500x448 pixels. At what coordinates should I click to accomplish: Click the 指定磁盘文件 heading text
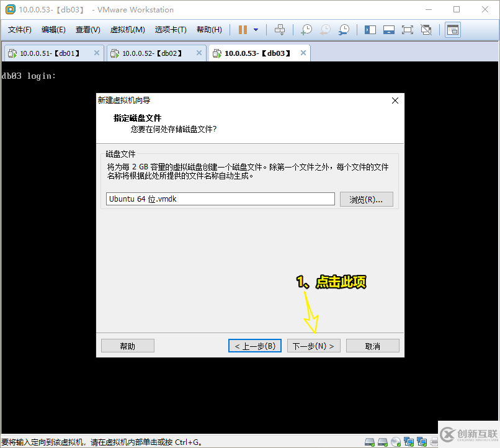(x=138, y=118)
